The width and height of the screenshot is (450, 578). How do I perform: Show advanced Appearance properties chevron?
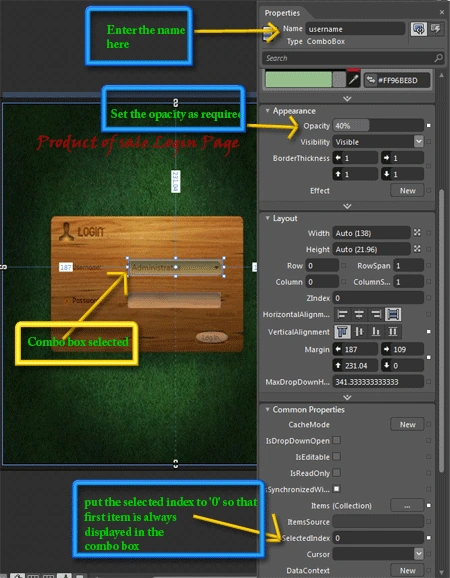pos(347,206)
